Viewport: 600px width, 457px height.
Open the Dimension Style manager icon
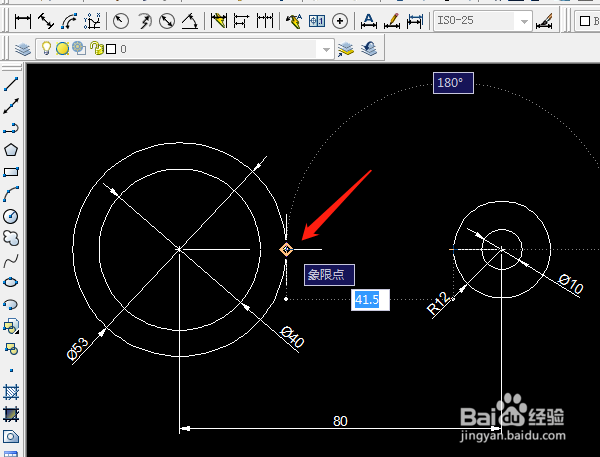coord(544,21)
